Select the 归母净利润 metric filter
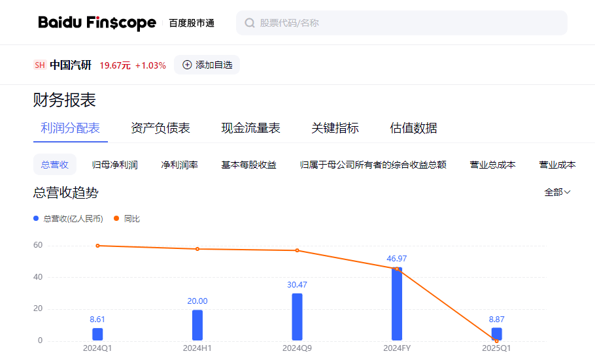 point(115,165)
